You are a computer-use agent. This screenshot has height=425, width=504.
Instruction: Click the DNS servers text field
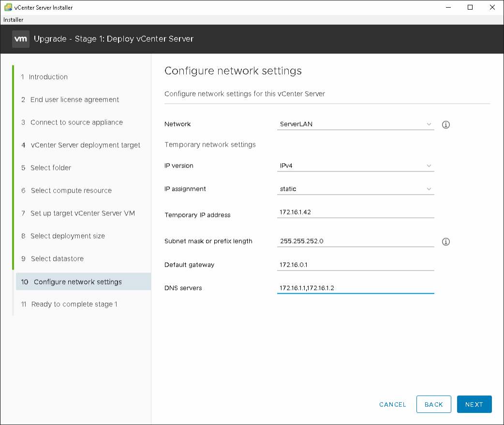(x=355, y=288)
